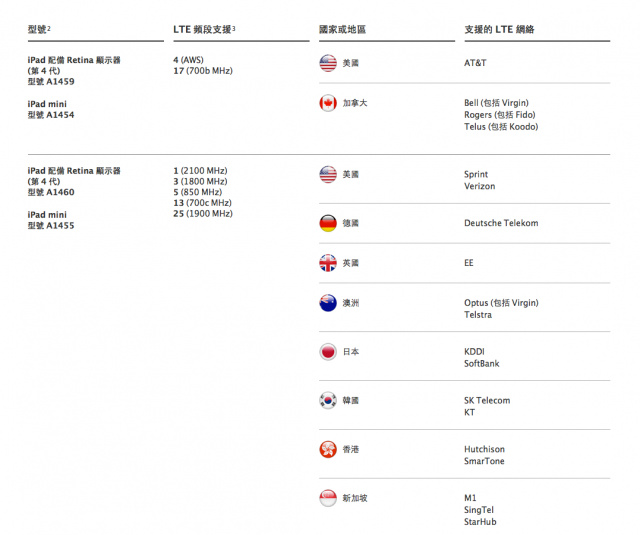Viewport: 640px width, 535px height.
Task: Click the Hong Kong flag icon
Action: coord(328,449)
